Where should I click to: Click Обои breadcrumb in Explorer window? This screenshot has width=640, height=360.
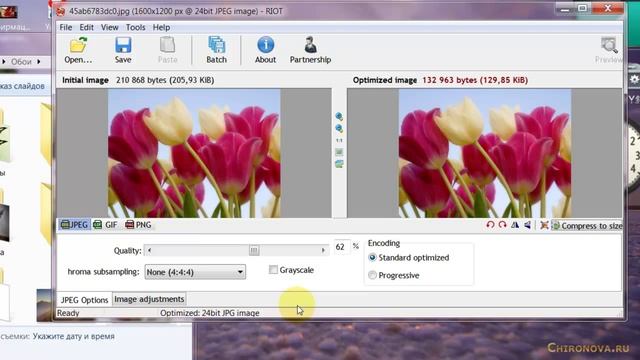coord(21,62)
